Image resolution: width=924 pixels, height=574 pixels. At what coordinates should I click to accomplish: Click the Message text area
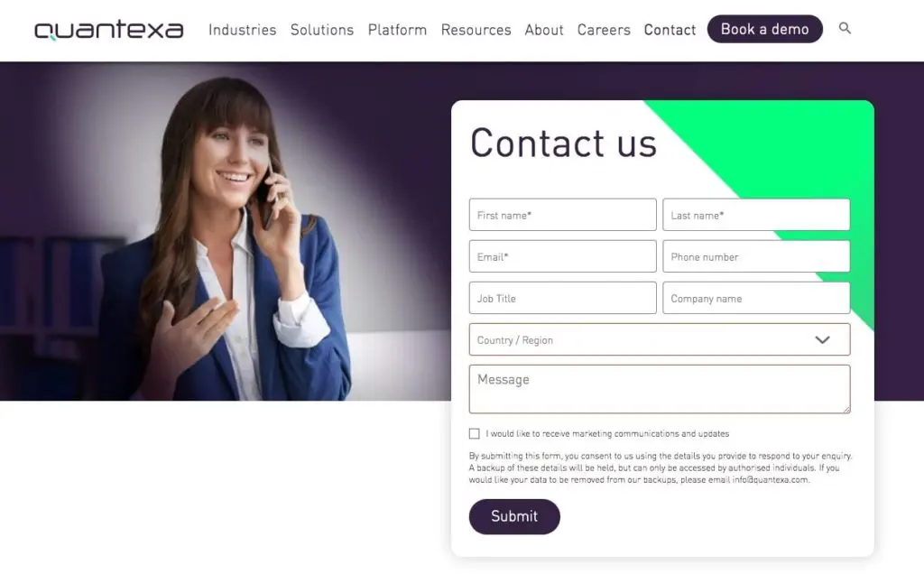[660, 389]
